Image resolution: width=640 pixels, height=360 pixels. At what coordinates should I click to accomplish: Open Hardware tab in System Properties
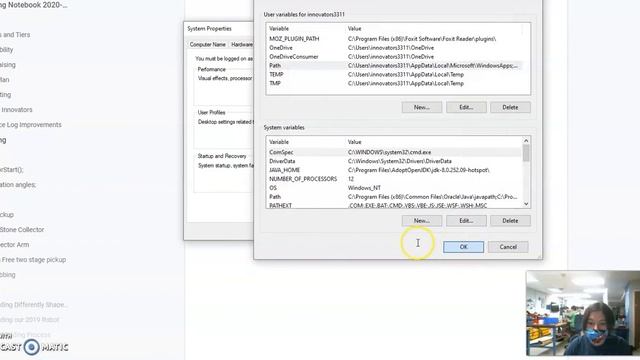(242, 44)
